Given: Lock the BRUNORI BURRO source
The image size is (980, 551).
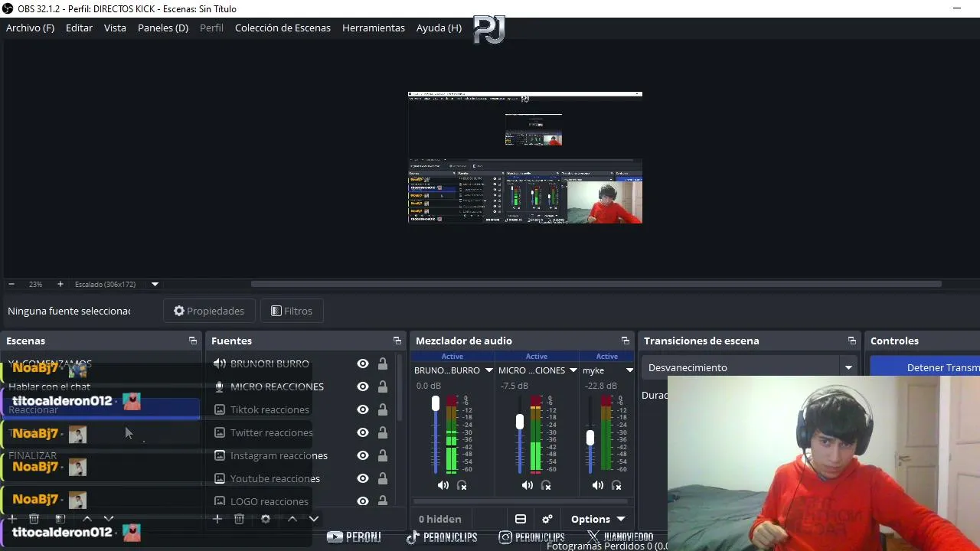Looking at the screenshot, I should 383,364.
